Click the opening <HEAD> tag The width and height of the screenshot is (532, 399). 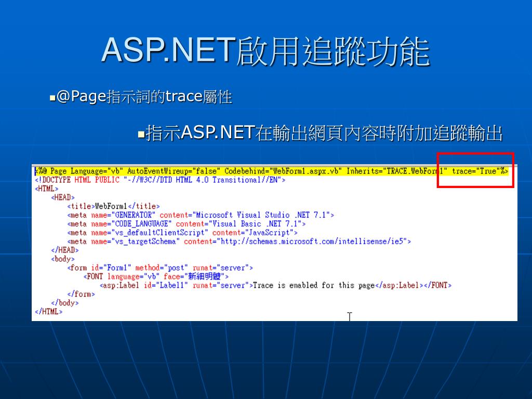click(x=63, y=197)
